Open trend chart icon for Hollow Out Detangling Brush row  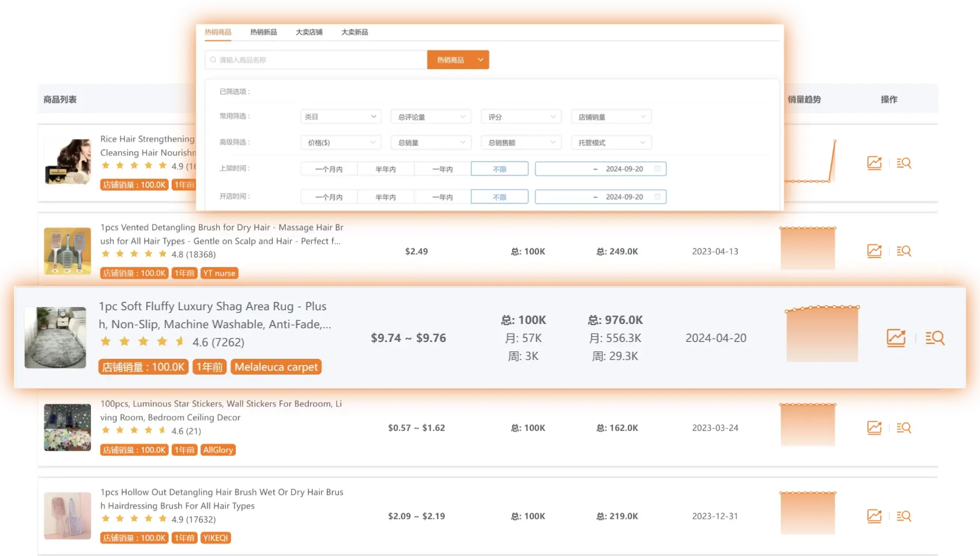(874, 516)
